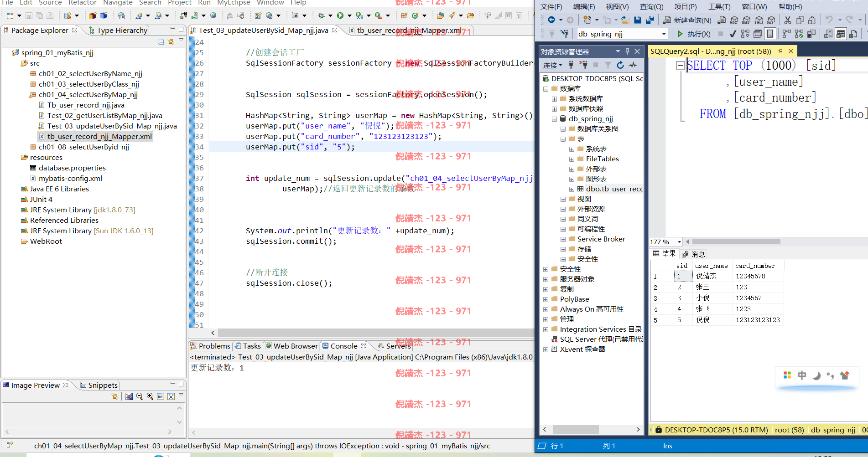Click SSMS Open File folder icon
Screen dimensions: 868x457
pos(625,20)
